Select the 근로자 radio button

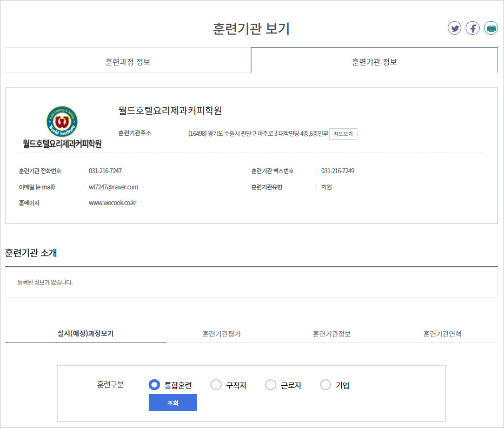point(270,385)
